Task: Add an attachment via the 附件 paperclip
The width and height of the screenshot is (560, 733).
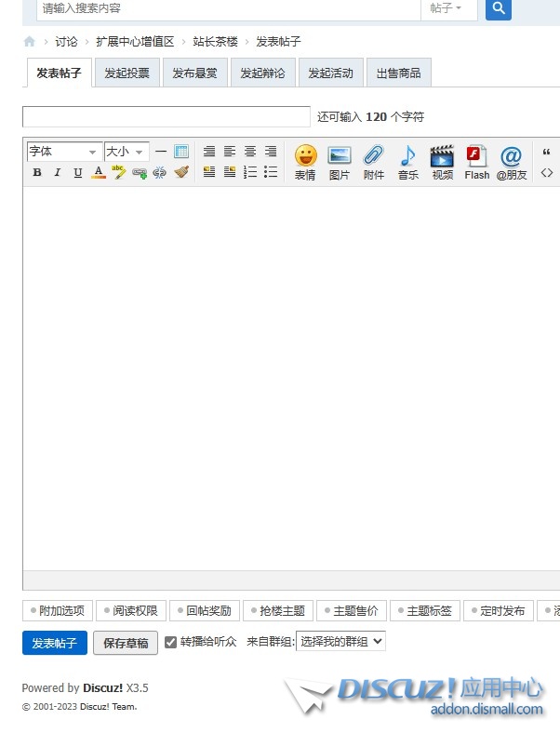Action: point(373,160)
